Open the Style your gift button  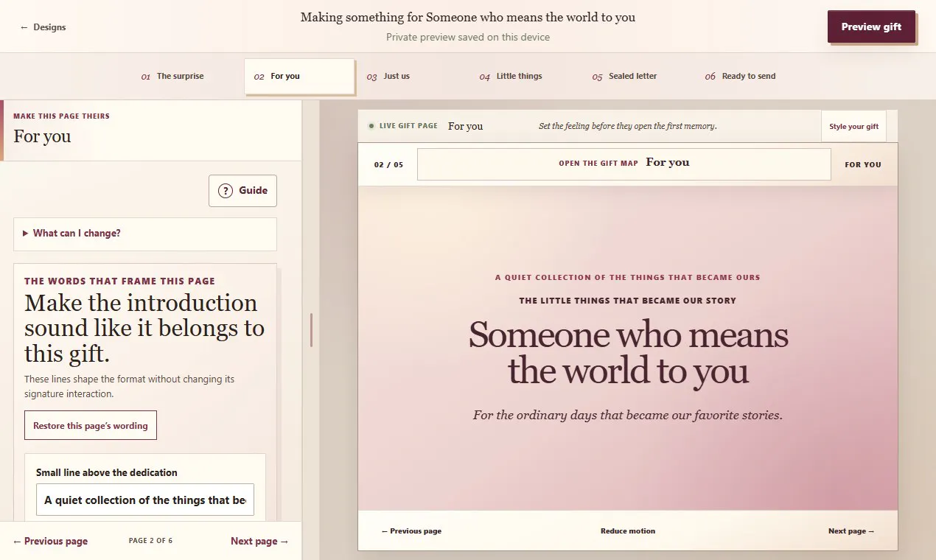(x=853, y=126)
